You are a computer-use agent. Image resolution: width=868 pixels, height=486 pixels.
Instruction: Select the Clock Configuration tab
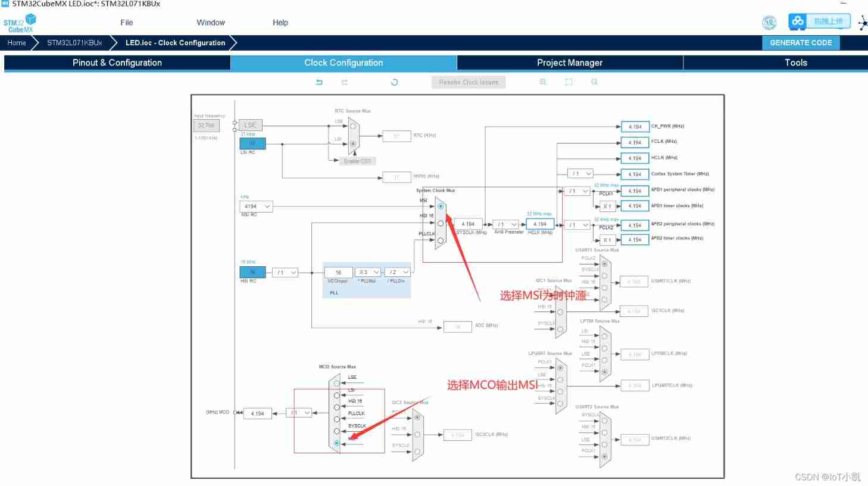(344, 63)
